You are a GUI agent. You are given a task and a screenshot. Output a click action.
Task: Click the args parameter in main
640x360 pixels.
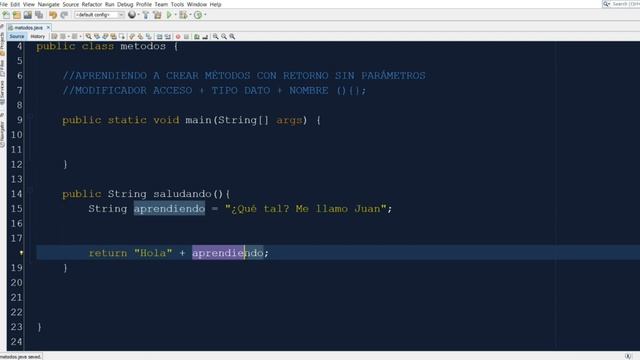289,120
